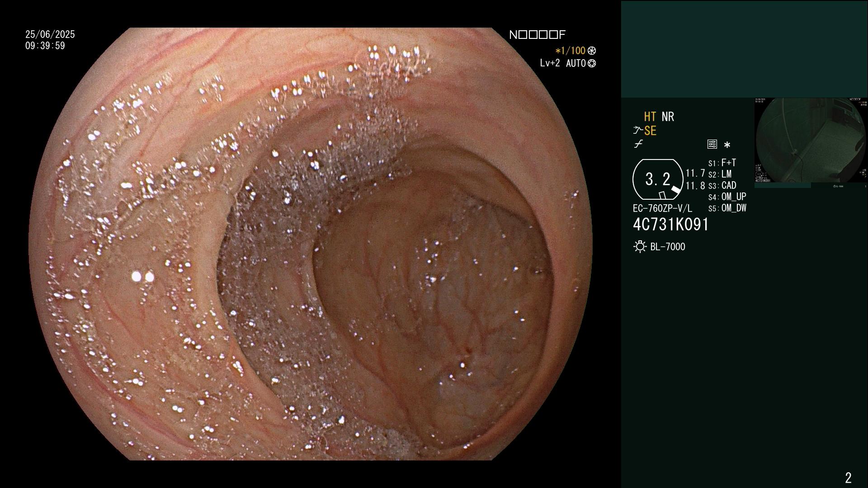
Task: Click the 11.8 diameter value
Action: pyautogui.click(x=695, y=185)
